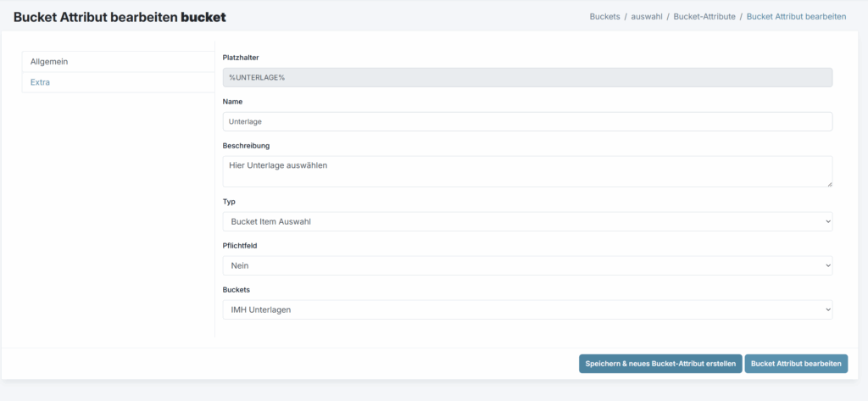Click the Pflichtfeld field label

pos(240,246)
